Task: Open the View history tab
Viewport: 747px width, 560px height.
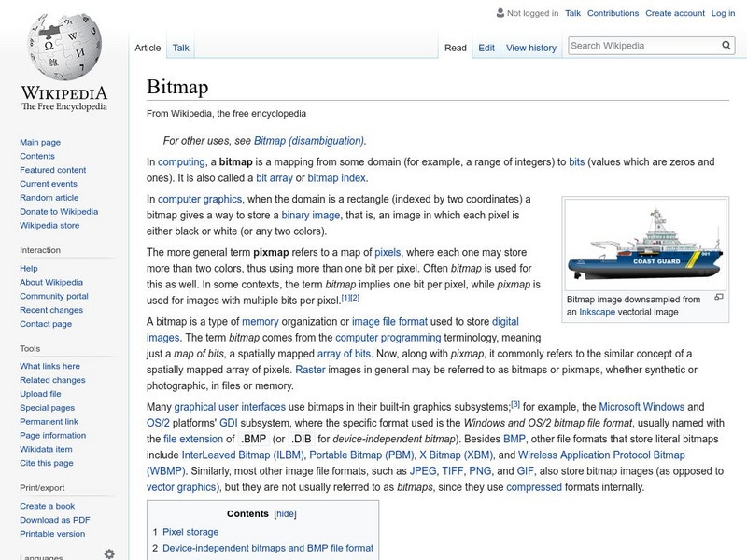Action: [x=530, y=48]
